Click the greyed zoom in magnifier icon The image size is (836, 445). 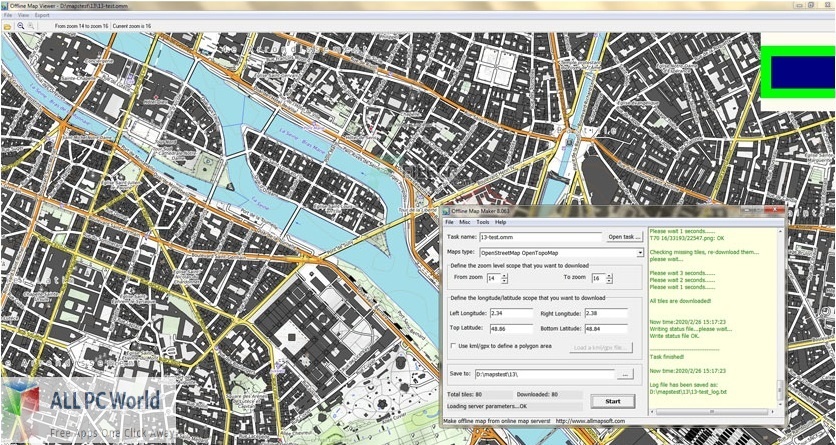(31, 26)
